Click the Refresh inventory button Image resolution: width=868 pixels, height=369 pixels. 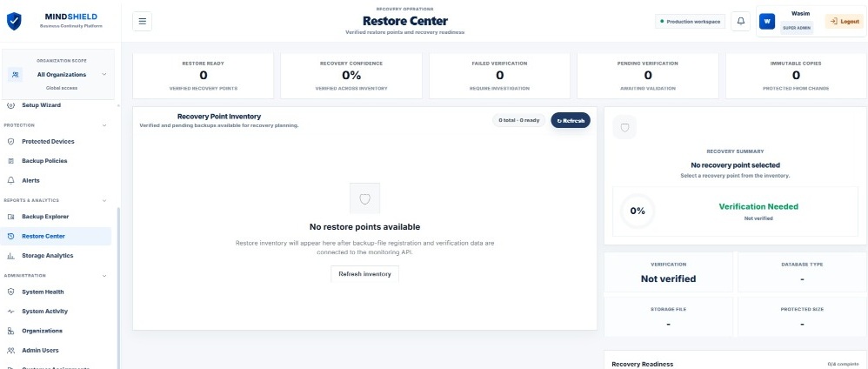(x=364, y=273)
